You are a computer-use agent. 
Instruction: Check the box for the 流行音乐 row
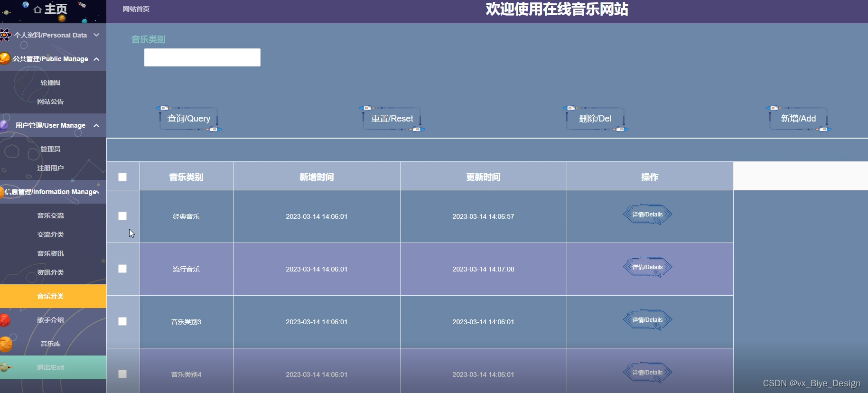[122, 269]
